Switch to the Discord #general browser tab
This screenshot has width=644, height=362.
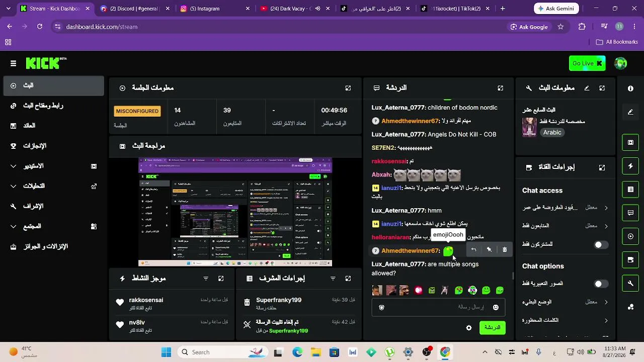click(x=134, y=9)
